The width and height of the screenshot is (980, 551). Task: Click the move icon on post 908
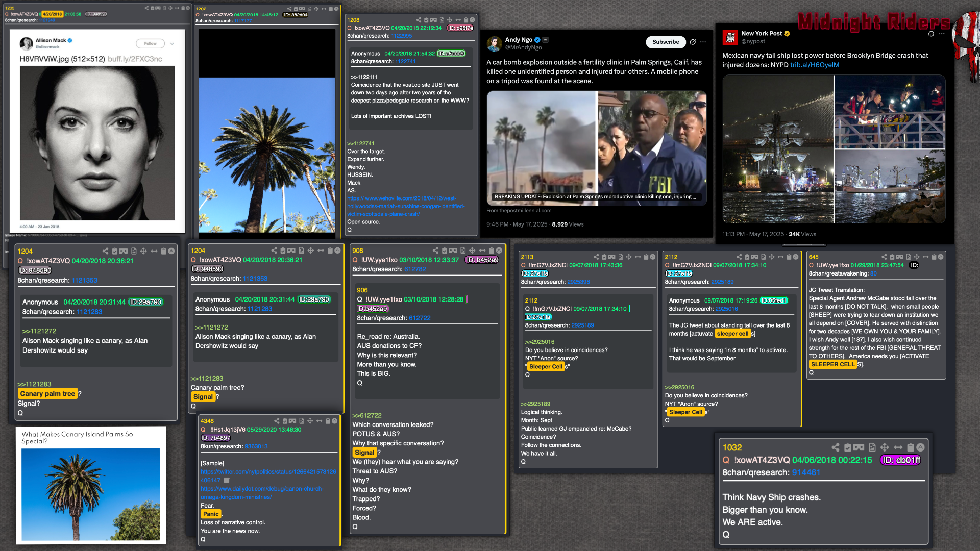click(x=472, y=251)
